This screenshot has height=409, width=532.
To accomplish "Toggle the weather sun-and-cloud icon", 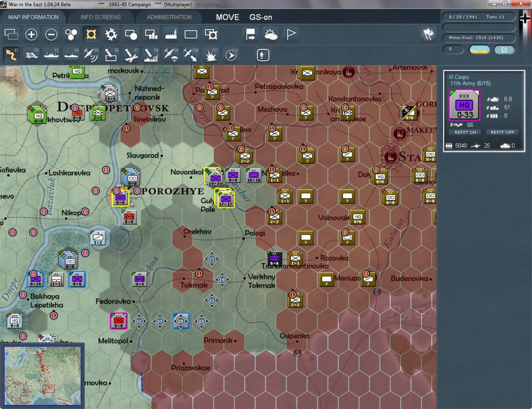I will 271,34.
